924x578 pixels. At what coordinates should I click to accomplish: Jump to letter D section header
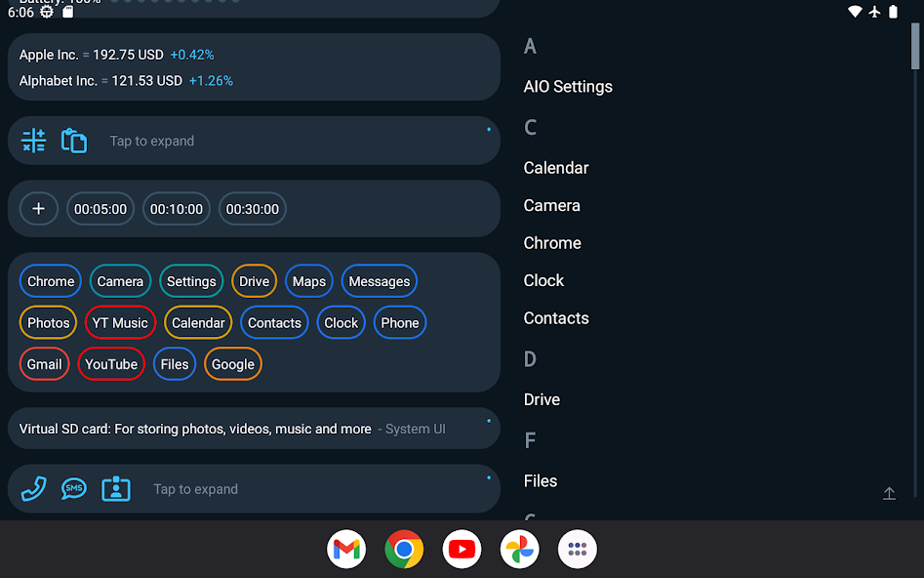pyautogui.click(x=530, y=359)
